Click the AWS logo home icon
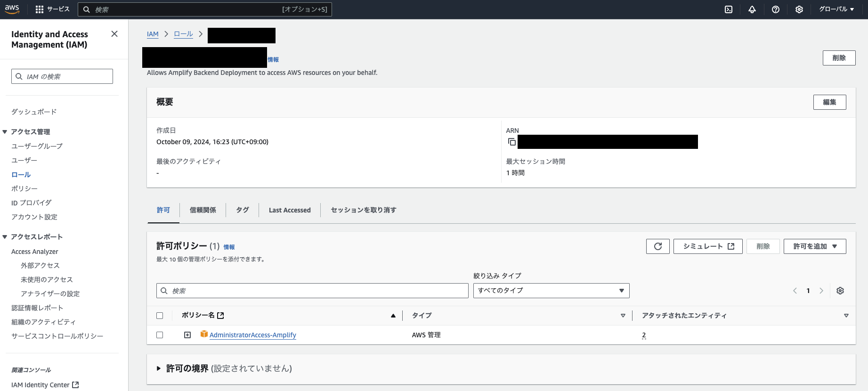Image resolution: width=868 pixels, height=391 pixels. coord(12,9)
